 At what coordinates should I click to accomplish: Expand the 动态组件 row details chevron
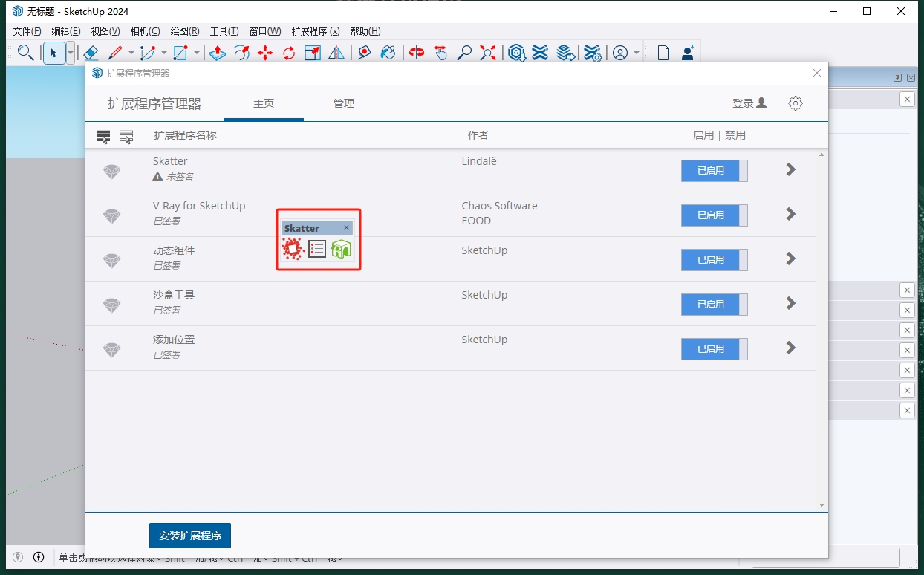pos(791,259)
